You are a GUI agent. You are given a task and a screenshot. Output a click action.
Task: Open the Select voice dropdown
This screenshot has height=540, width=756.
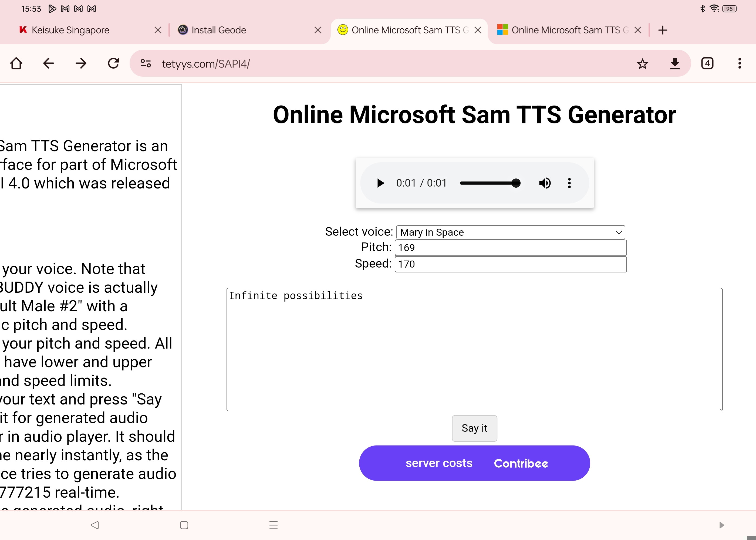coord(510,232)
